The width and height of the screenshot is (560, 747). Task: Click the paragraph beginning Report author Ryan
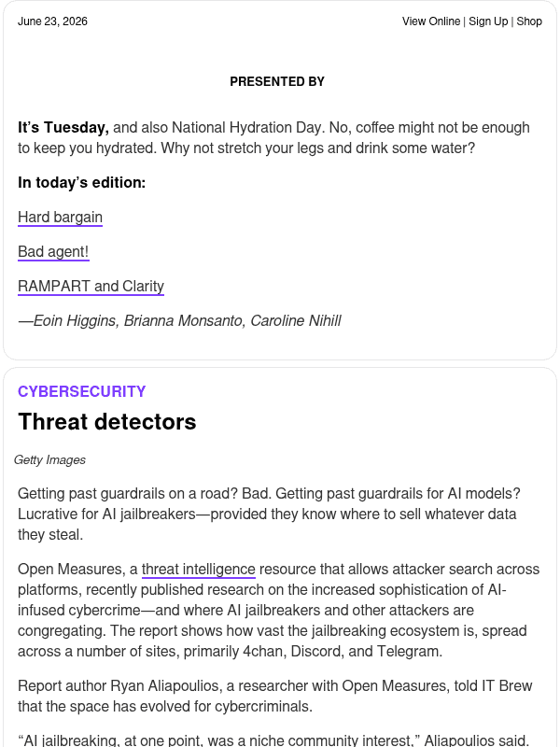pos(274,696)
